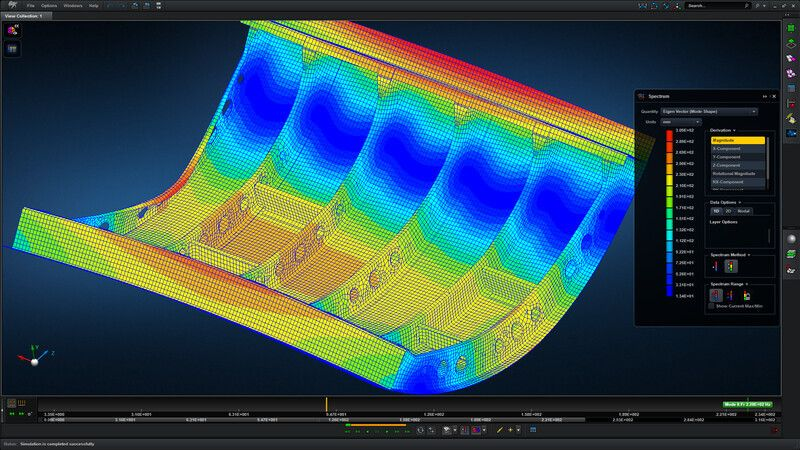Open the Windows menu

coord(72,5)
